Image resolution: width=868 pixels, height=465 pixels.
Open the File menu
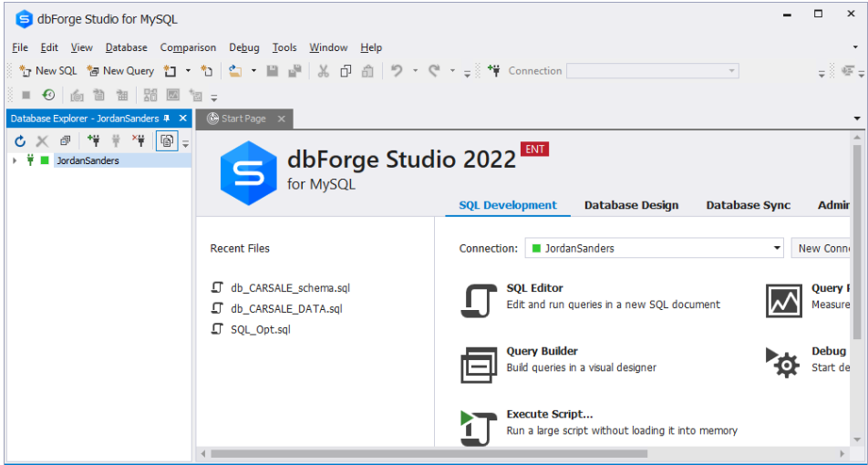[20, 47]
